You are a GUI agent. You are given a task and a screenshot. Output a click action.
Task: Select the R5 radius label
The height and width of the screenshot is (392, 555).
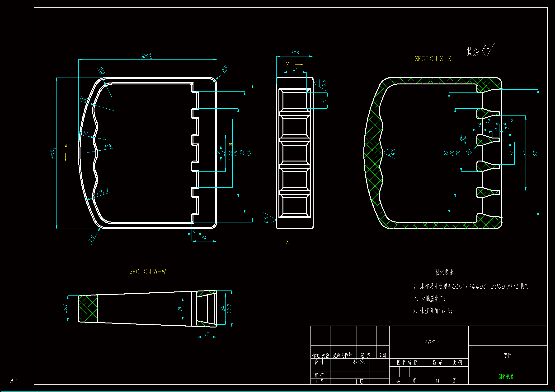coord(225,69)
